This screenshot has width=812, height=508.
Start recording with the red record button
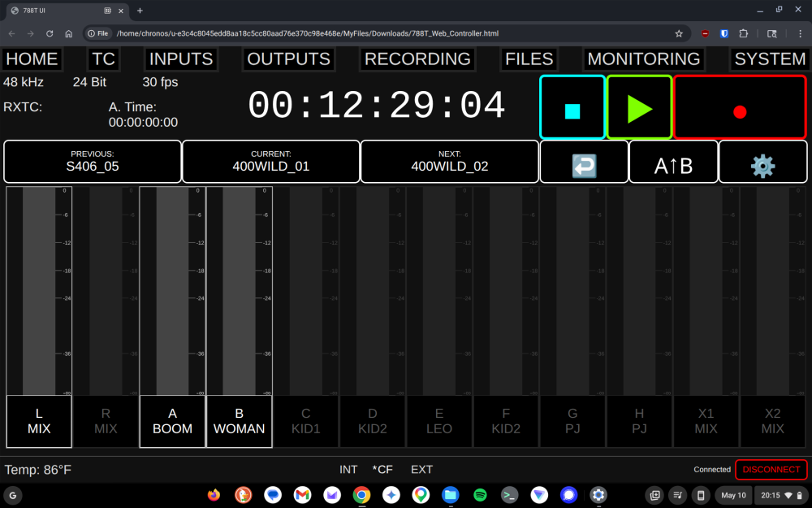(740, 107)
